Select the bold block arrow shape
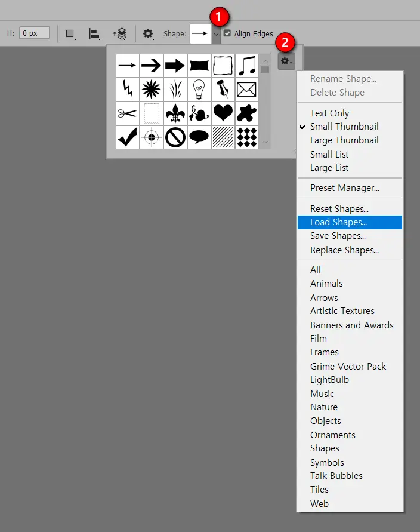Viewport: 420px width, 532px height. coord(175,66)
